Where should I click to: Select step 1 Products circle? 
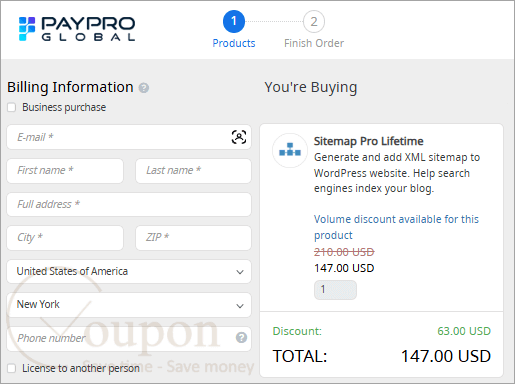pos(234,21)
